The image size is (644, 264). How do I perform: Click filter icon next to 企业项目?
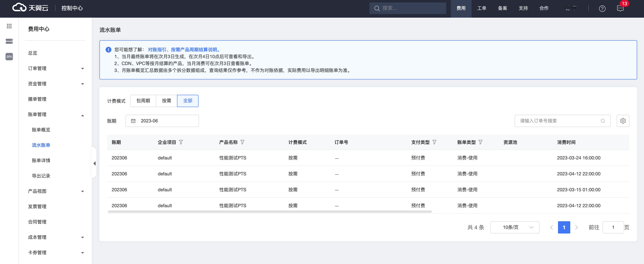[x=181, y=142]
